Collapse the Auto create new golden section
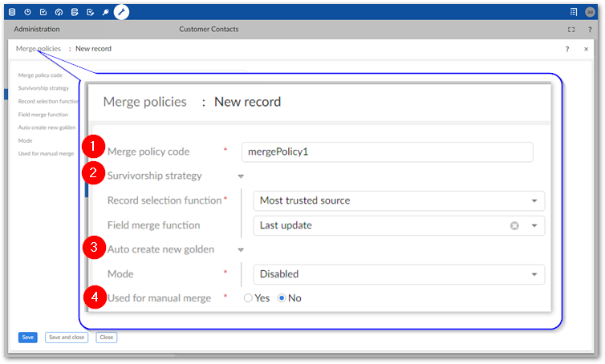 (239, 249)
